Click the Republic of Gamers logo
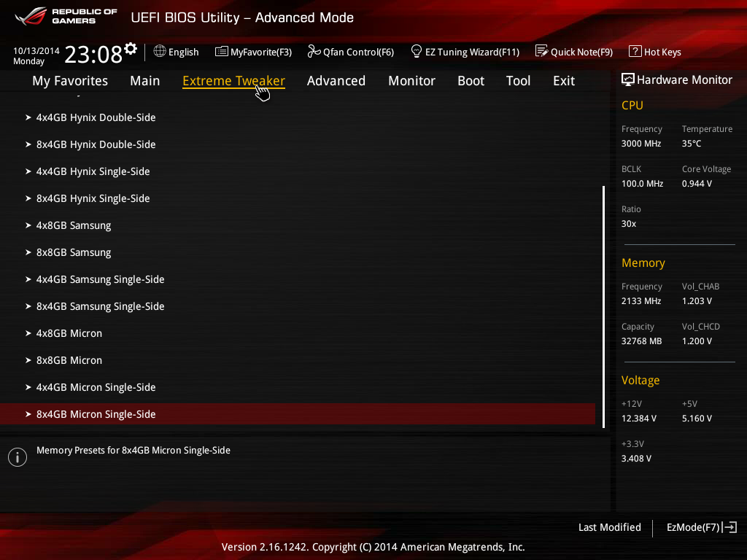The width and height of the screenshot is (747, 560). (x=66, y=16)
